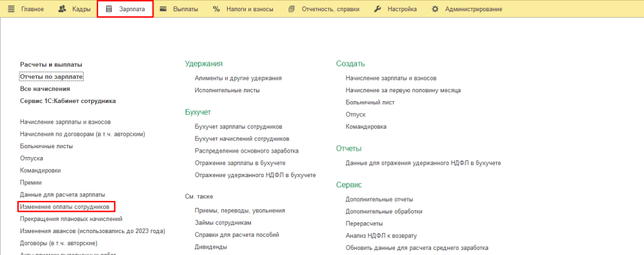
Task: Select Исполнительные листы link
Action: 227,90
